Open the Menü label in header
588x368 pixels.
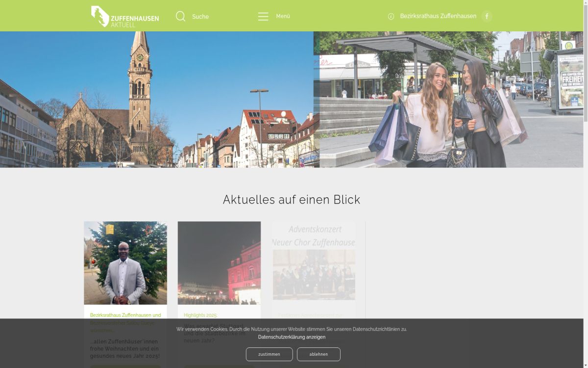283,16
